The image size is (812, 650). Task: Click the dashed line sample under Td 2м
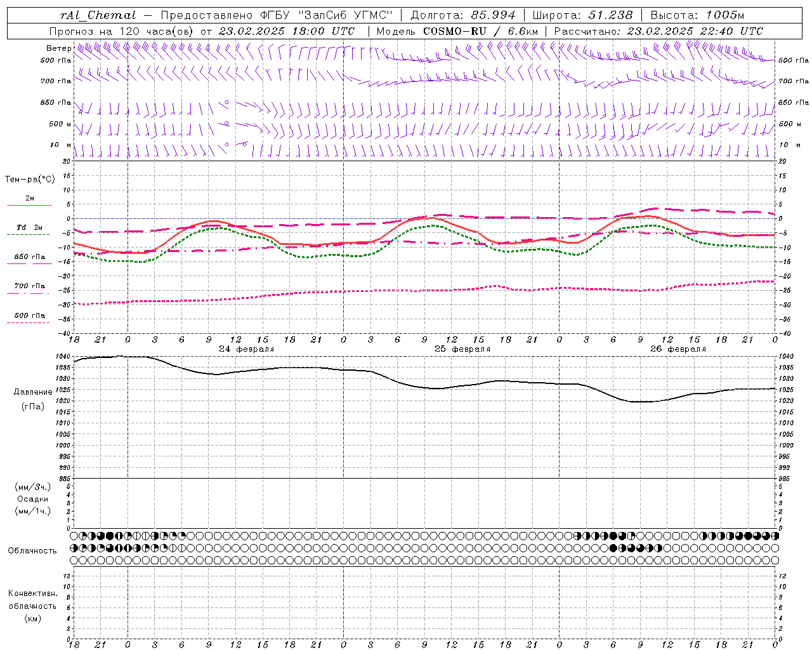pos(28,234)
